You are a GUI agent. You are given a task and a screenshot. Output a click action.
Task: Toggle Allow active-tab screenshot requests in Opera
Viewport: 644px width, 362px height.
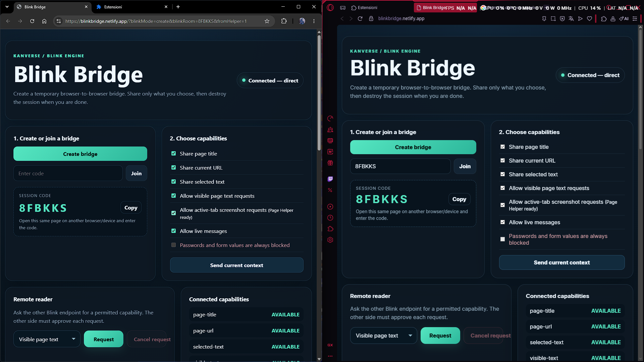[x=502, y=205]
